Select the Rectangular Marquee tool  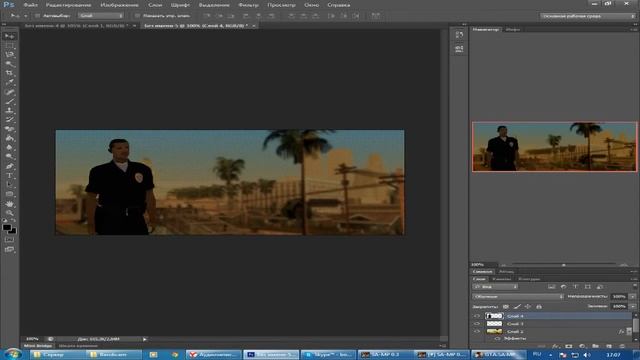pos(9,46)
